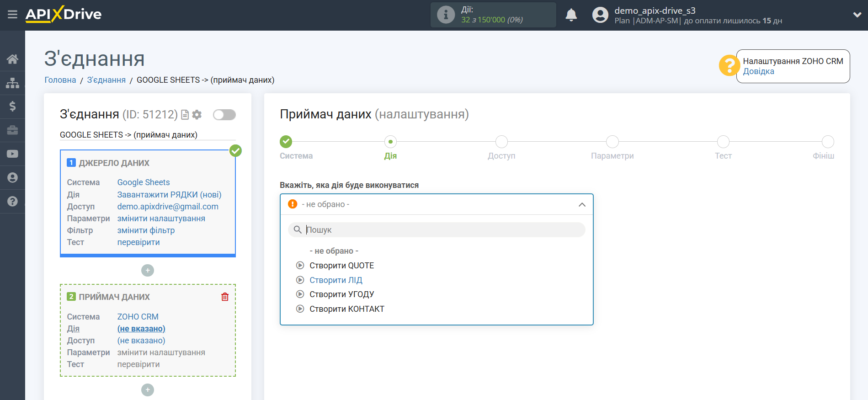Go to the Фініш step

828,142
